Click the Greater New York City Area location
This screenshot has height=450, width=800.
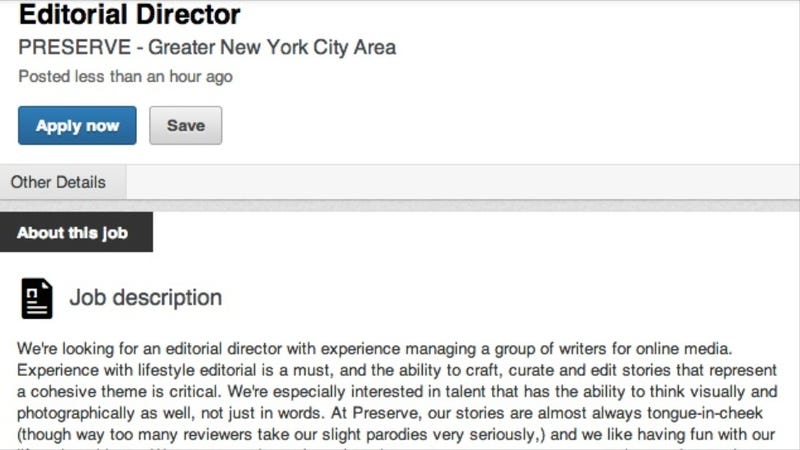point(272,47)
